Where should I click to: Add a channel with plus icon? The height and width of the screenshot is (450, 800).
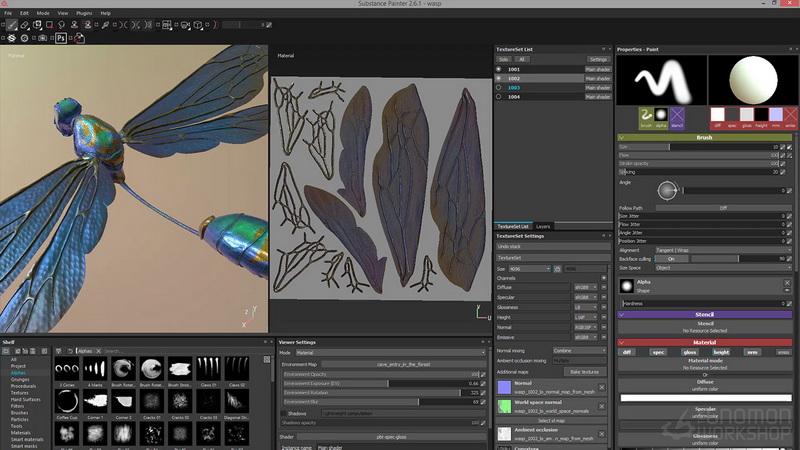(604, 278)
